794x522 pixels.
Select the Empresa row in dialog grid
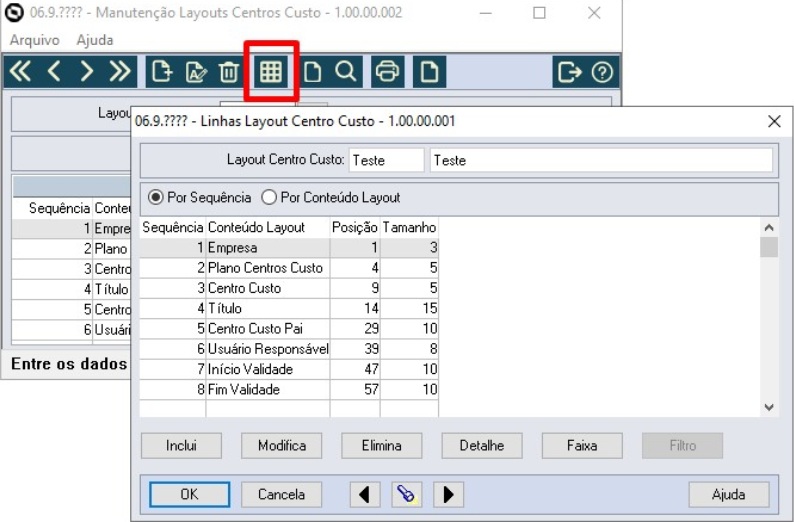point(289,248)
